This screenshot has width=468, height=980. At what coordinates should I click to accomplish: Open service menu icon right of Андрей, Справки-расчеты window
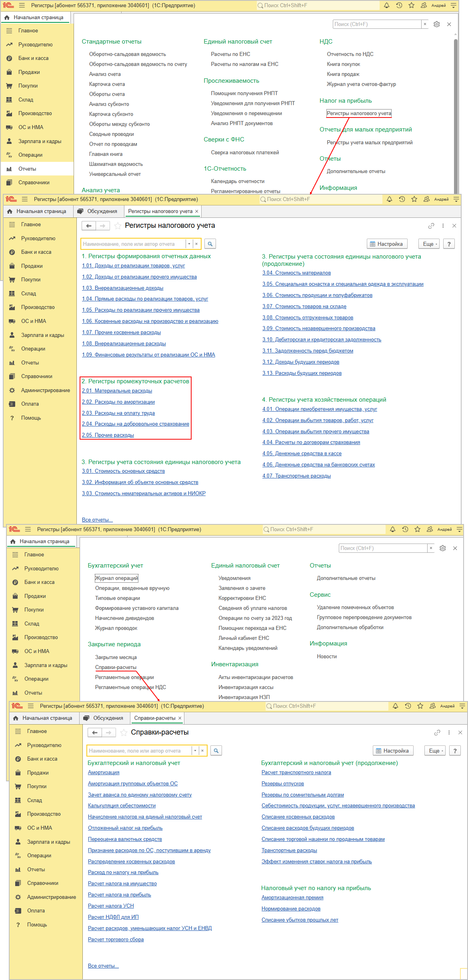462,706
